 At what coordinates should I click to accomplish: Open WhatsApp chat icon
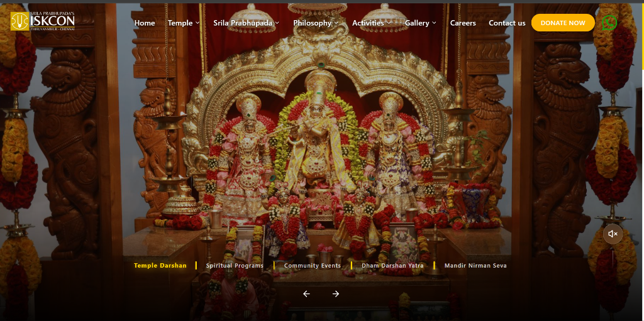pyautogui.click(x=609, y=23)
